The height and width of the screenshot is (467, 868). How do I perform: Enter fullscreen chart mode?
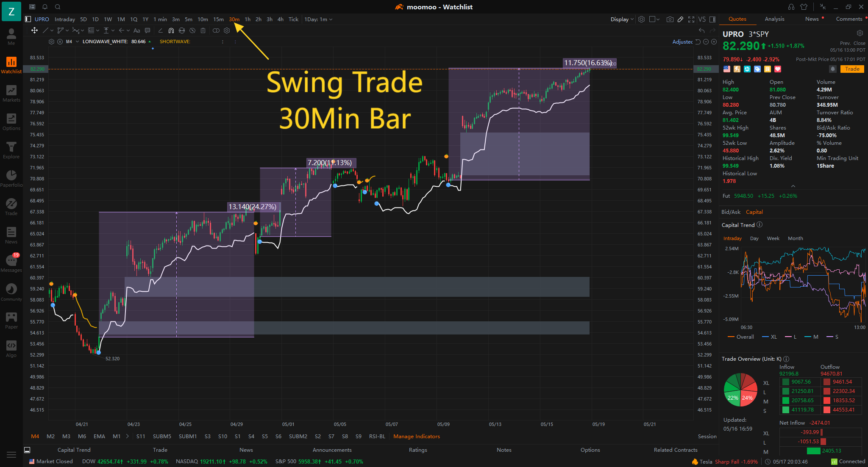[x=691, y=19]
